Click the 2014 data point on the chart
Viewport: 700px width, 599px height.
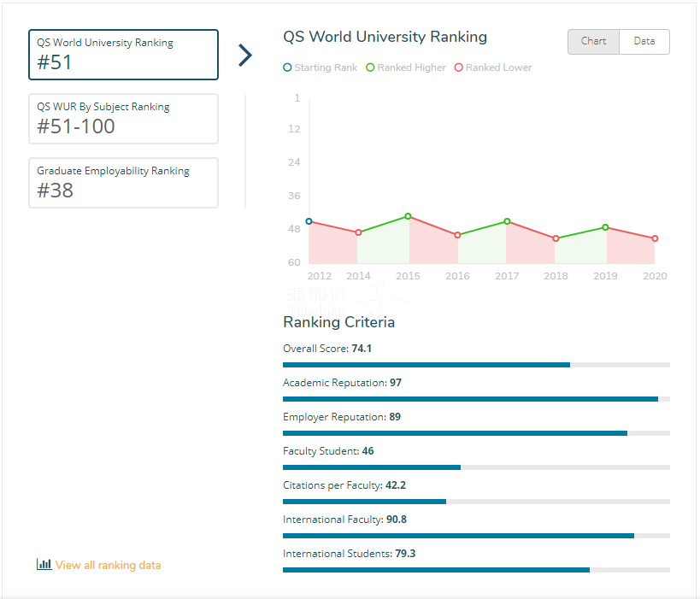tap(358, 232)
